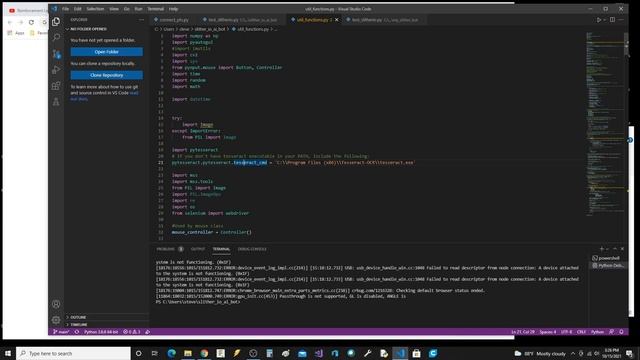
Task: Split the editor to the right
Action: tap(612, 20)
